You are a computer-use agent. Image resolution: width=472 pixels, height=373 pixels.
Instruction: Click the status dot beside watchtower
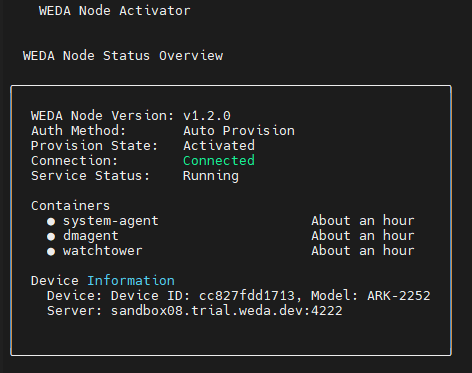(51, 251)
